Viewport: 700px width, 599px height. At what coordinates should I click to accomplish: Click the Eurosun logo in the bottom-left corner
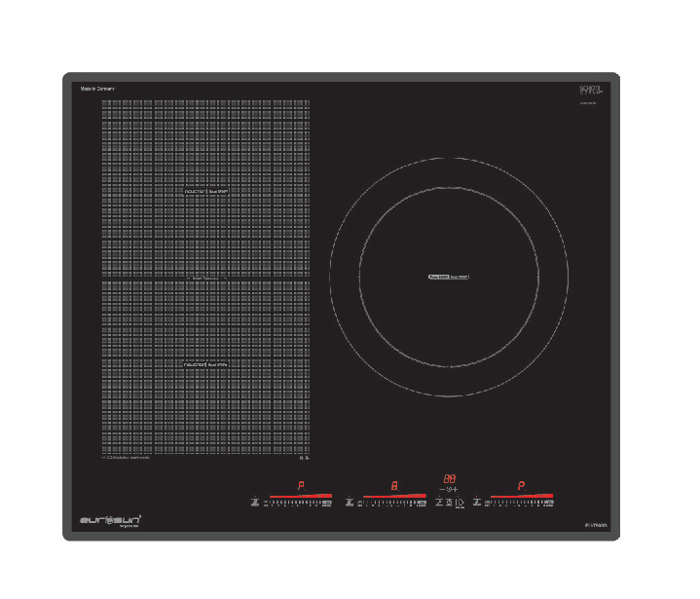pos(111,521)
